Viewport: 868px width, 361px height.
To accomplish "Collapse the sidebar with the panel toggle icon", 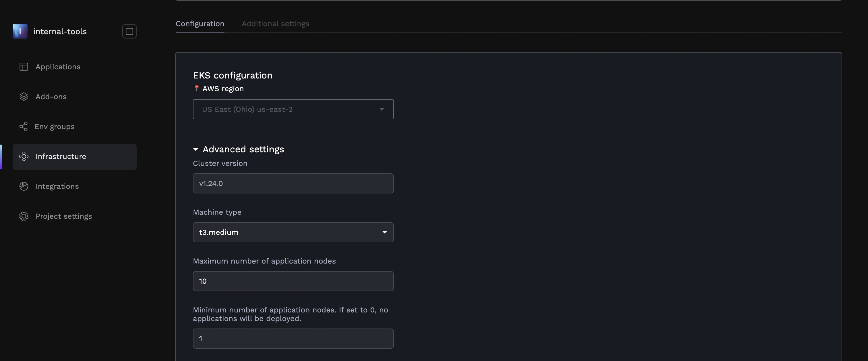I will coord(129,31).
